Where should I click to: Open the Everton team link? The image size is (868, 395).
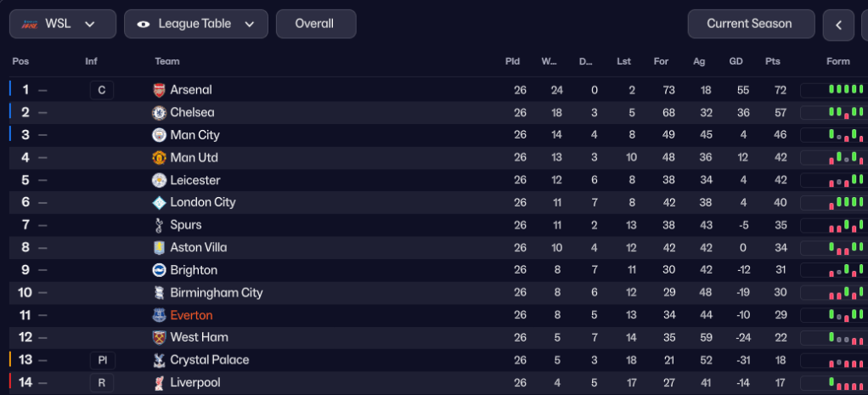pyautogui.click(x=191, y=315)
